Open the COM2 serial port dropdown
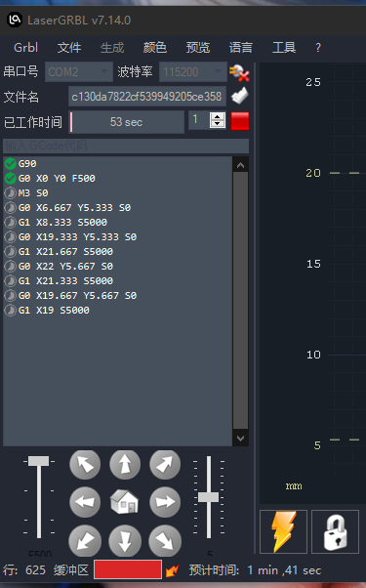 click(x=79, y=71)
